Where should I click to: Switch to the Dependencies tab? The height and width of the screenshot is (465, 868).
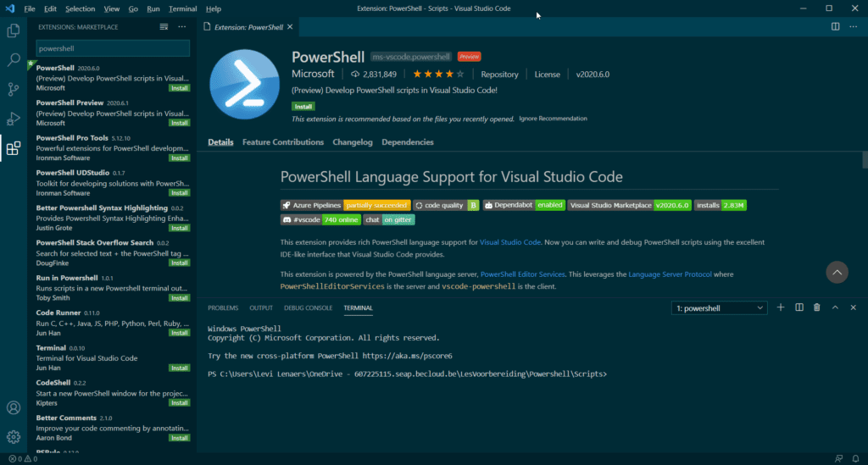408,142
